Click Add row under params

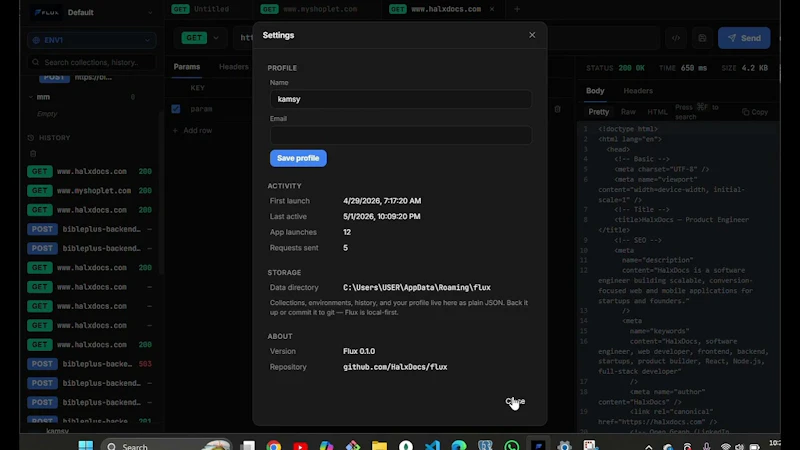click(192, 131)
